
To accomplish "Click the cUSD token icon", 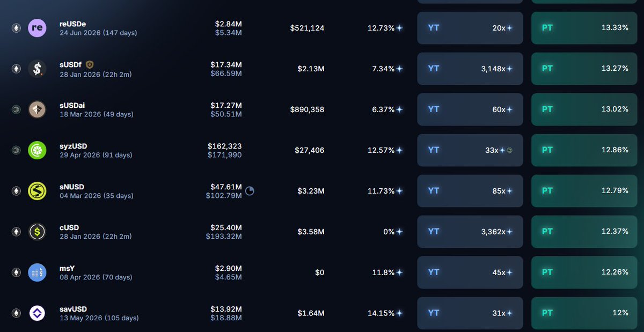I will (x=37, y=232).
